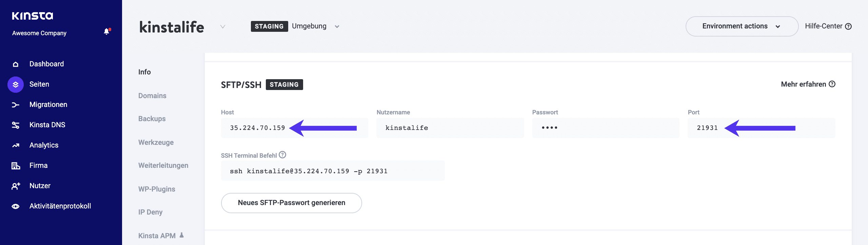The height and width of the screenshot is (245, 868).
Task: Click the Migrationen arrow icon
Action: (x=16, y=105)
